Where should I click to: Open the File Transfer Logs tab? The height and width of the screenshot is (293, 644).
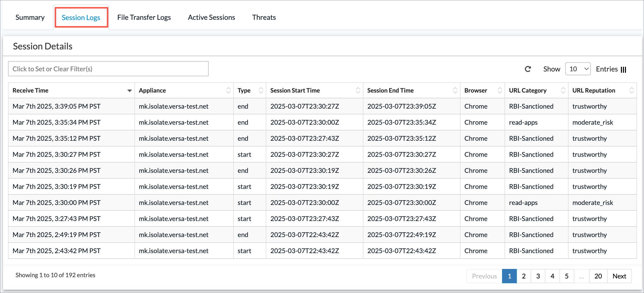[x=144, y=17]
